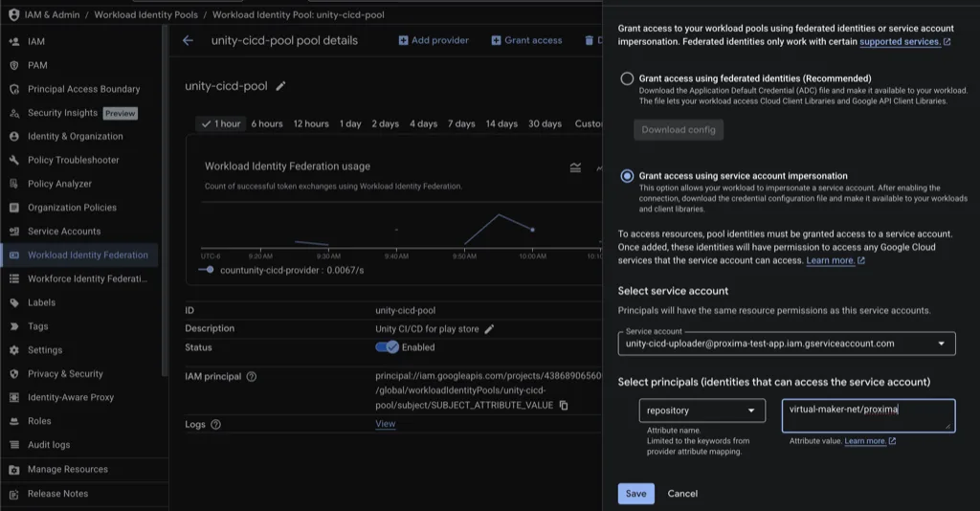This screenshot has width=980, height=511.
Task: Click the Save button
Action: pyautogui.click(x=636, y=494)
